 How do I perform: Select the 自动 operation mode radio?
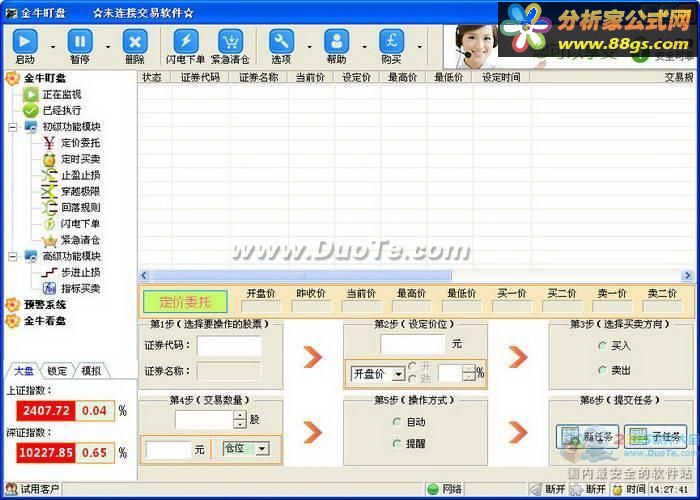[x=397, y=421]
